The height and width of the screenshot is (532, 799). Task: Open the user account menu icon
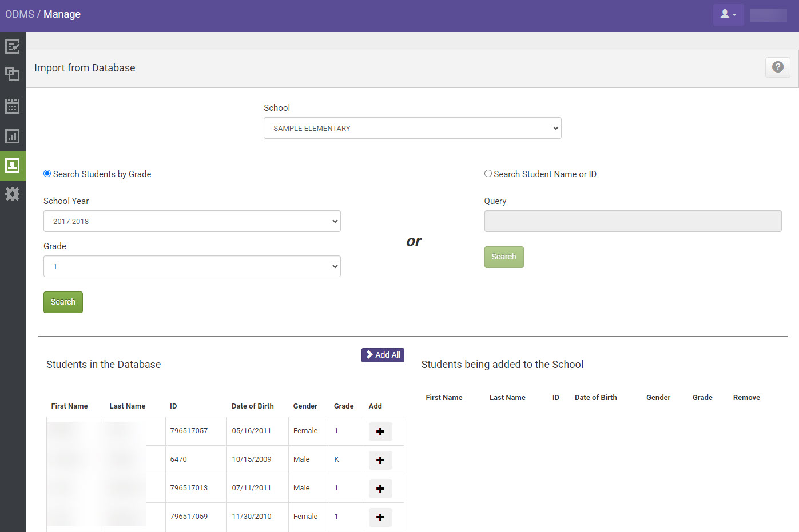tap(727, 14)
